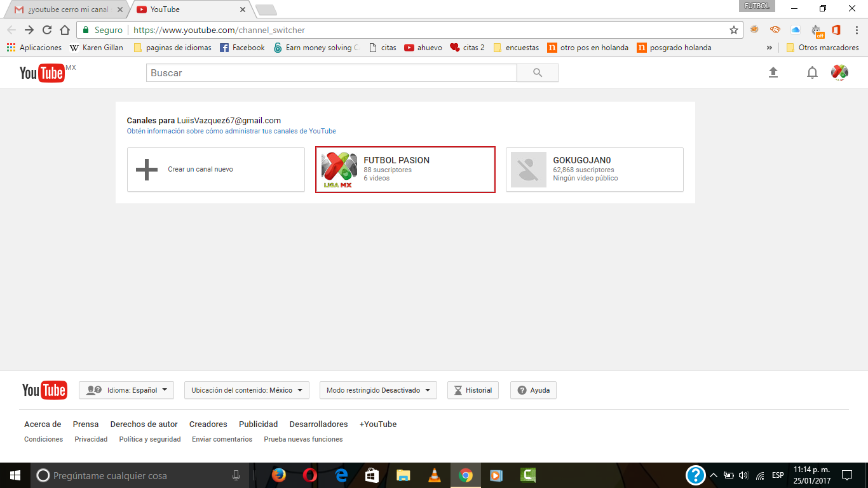Open the notifications bell
The image size is (868, 488).
point(812,73)
